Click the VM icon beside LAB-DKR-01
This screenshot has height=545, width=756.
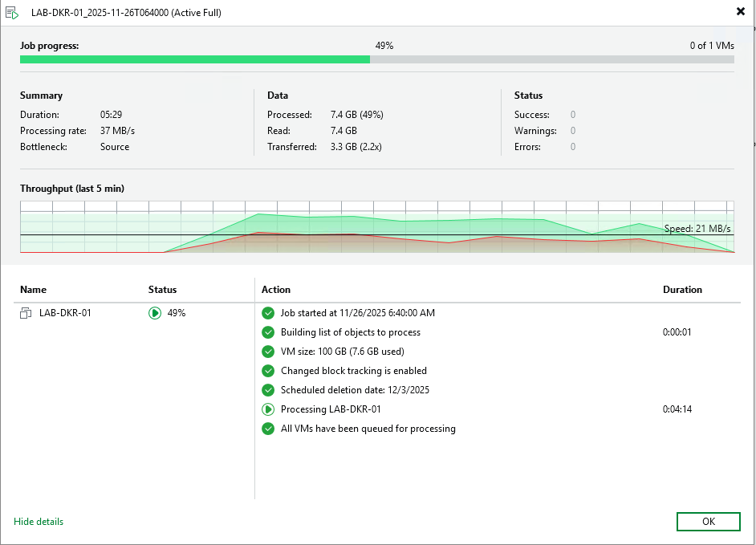coord(26,313)
